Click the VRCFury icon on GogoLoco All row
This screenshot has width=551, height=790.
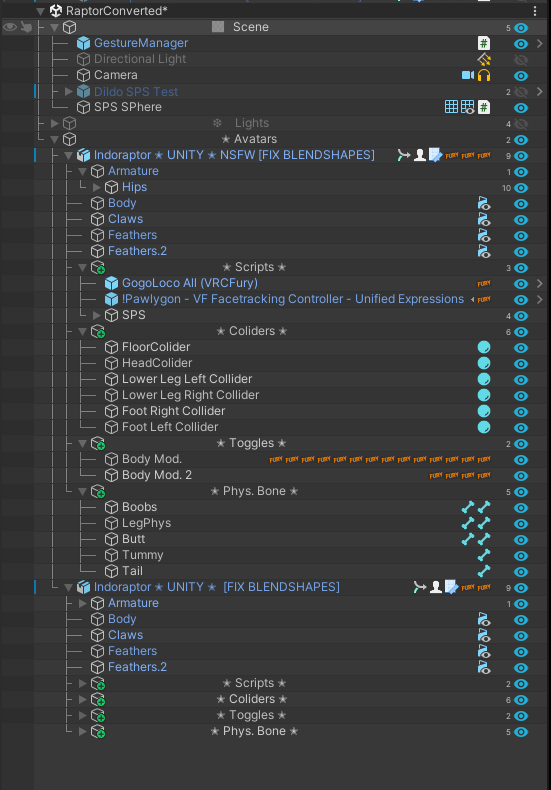pyautogui.click(x=484, y=284)
